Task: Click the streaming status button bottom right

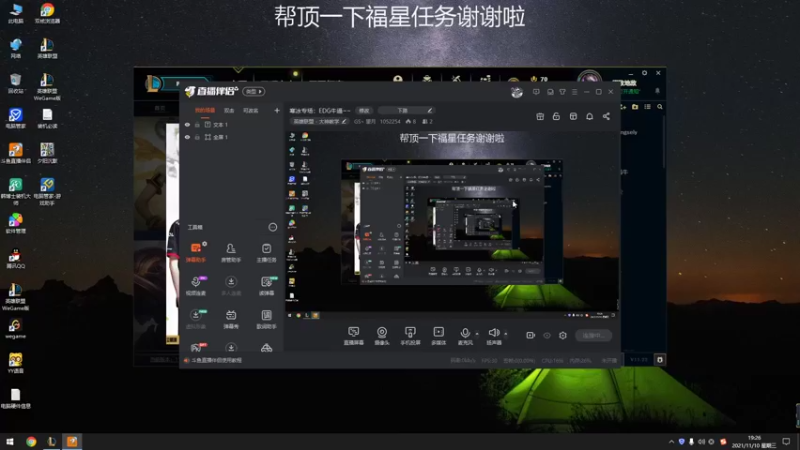Action: (x=593, y=335)
